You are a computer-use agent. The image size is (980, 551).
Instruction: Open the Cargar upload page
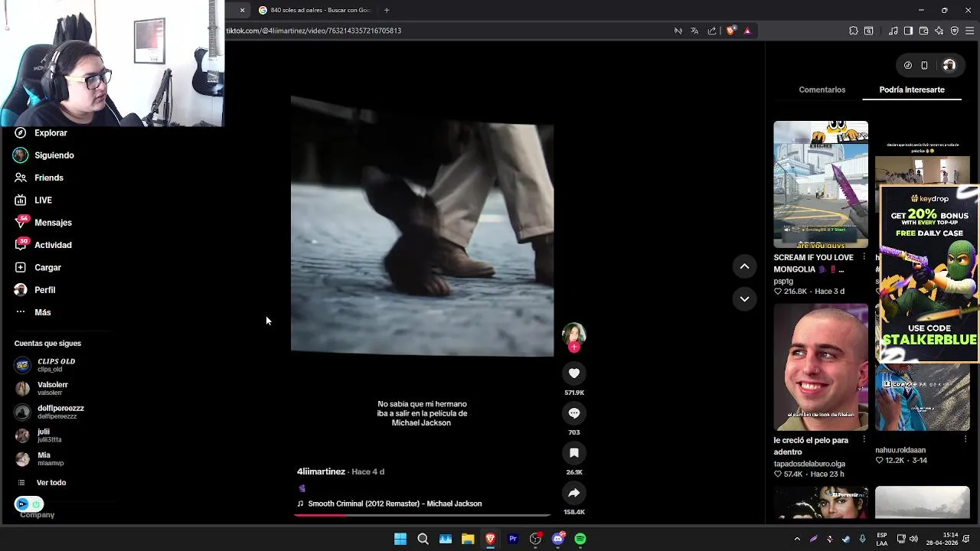(38, 267)
